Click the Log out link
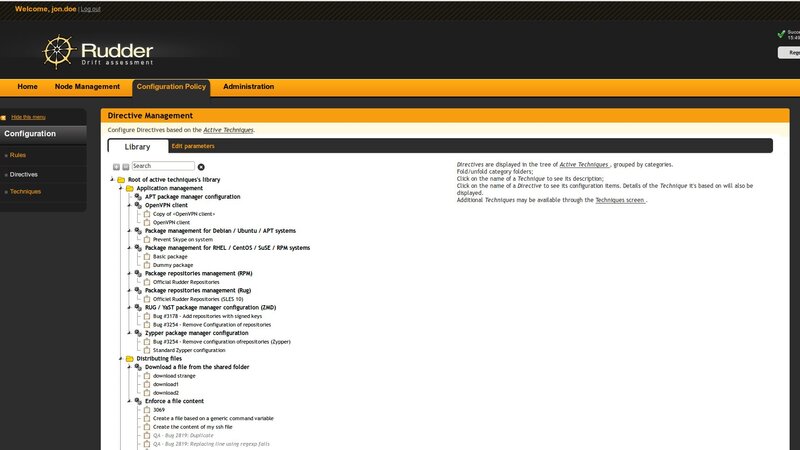Viewport: 800px width, 450px height. (90, 9)
